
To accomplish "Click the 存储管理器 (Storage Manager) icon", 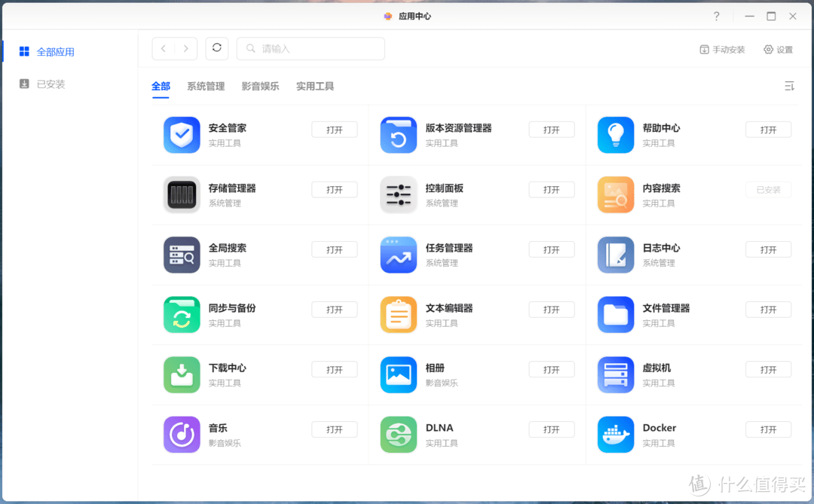I will (182, 194).
